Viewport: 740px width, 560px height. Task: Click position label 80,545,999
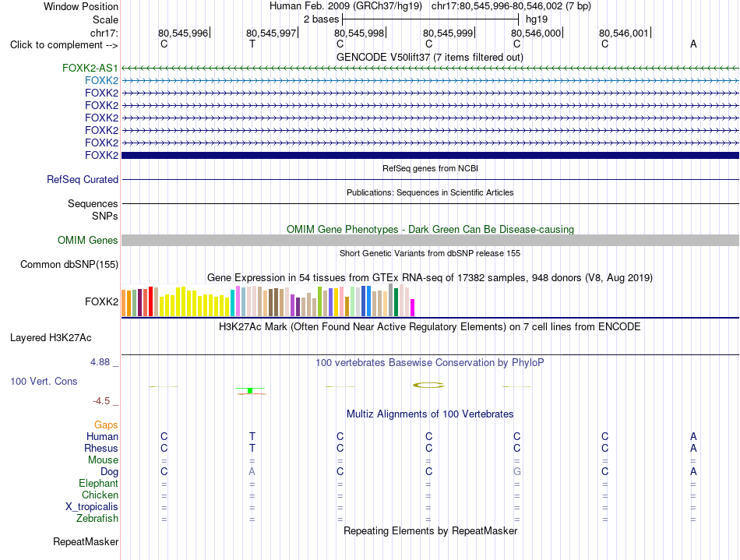(448, 33)
